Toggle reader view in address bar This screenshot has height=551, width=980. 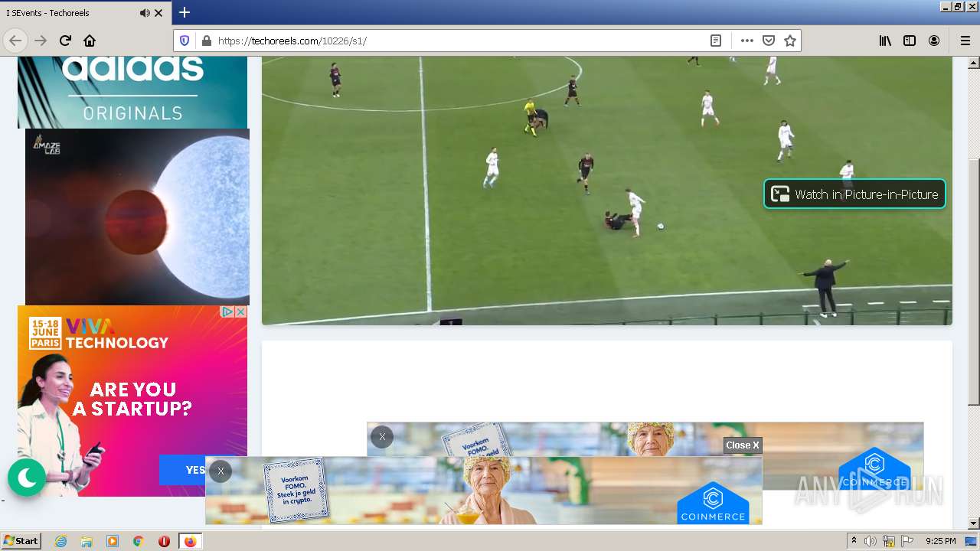click(x=716, y=41)
